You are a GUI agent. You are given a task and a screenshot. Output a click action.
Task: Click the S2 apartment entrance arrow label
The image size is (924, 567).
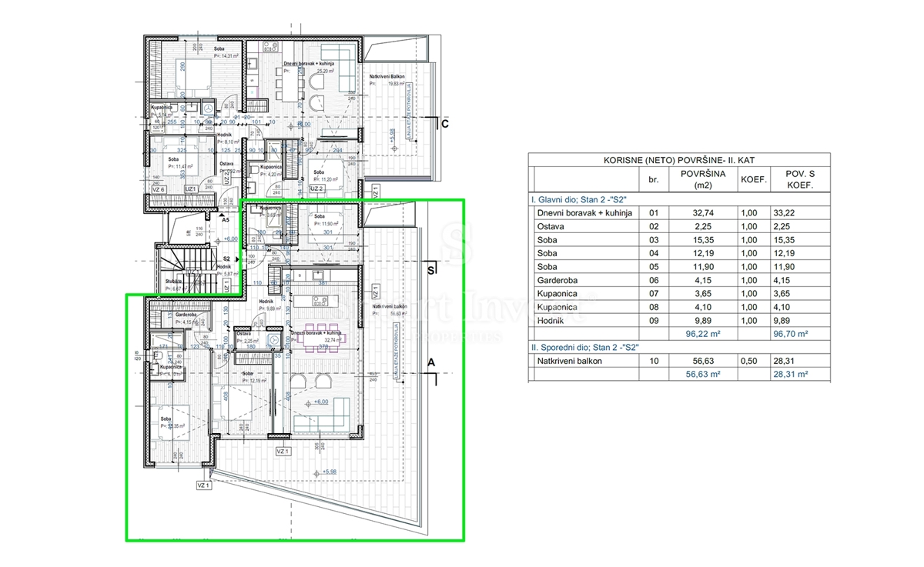coord(226,259)
